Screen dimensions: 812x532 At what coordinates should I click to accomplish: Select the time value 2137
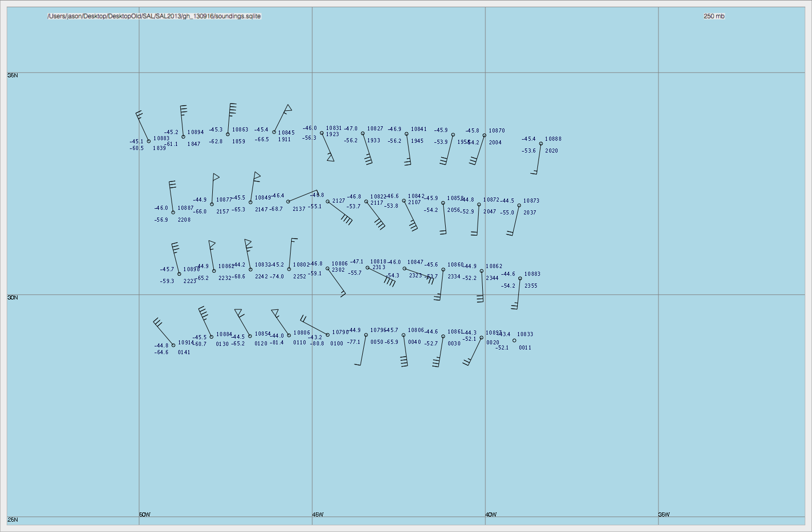click(299, 209)
